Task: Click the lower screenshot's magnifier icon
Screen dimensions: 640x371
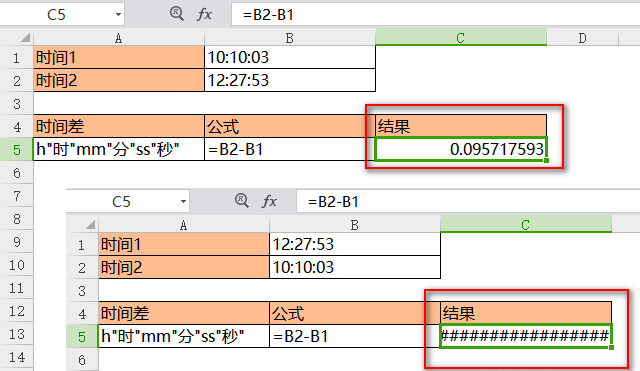Action: click(x=242, y=200)
